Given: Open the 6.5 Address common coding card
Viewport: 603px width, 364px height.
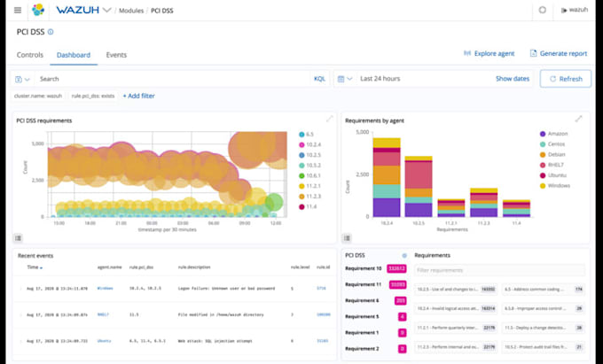Looking at the screenshot, I should click(544, 290).
